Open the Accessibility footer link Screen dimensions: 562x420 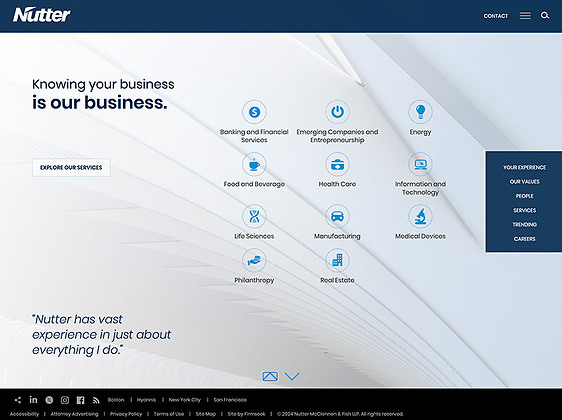tap(24, 414)
